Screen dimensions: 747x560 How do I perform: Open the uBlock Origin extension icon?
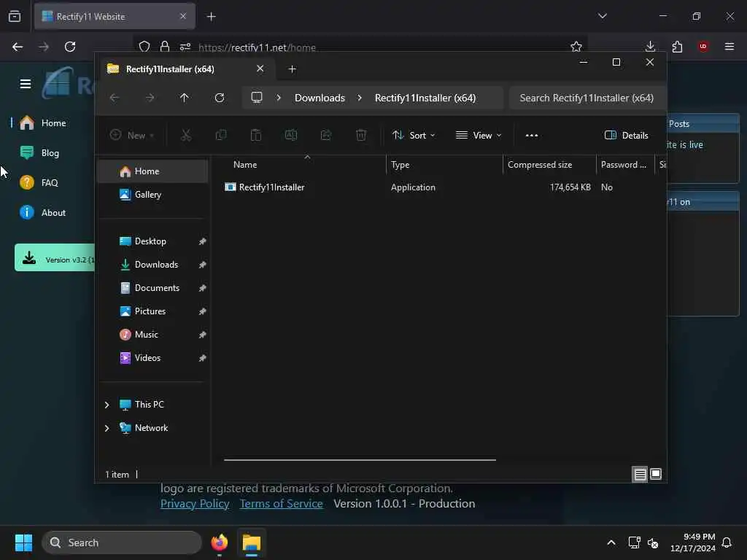(x=703, y=46)
